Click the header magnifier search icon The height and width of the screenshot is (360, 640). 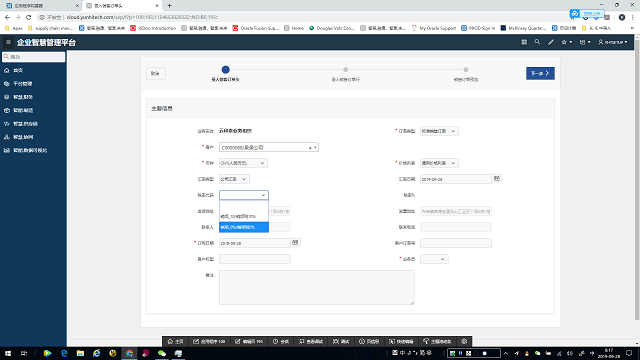point(537,42)
